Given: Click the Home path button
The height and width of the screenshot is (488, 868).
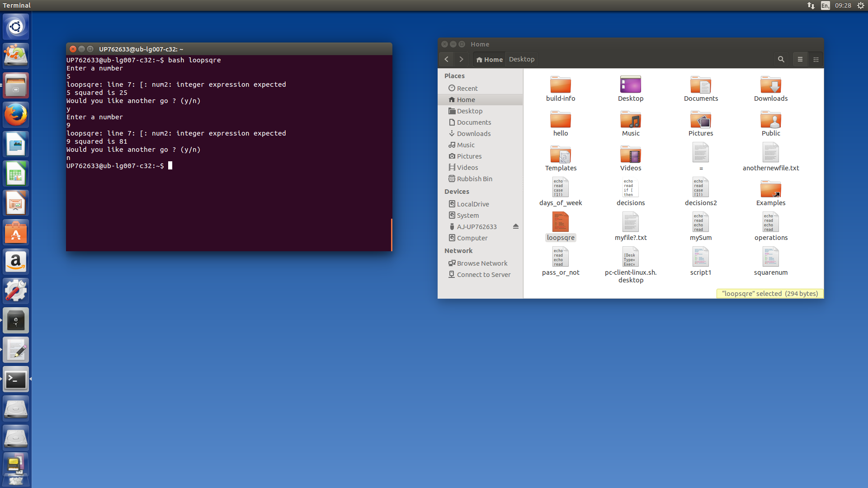Looking at the screenshot, I should pyautogui.click(x=489, y=59).
